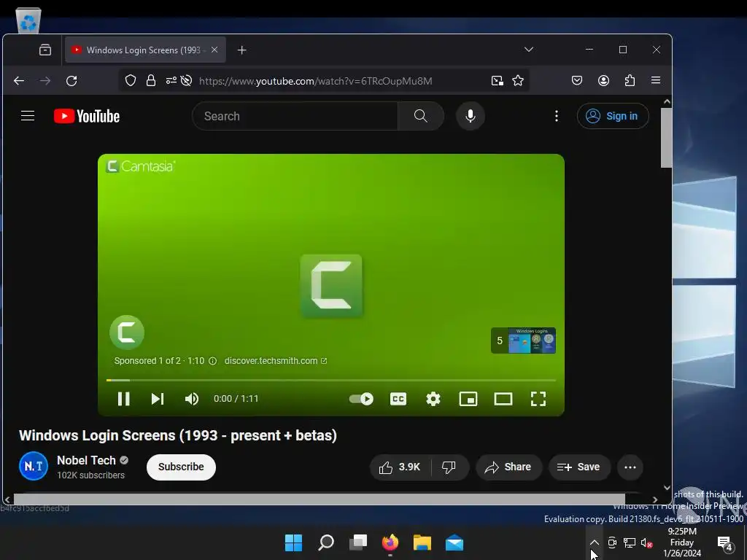Viewport: 747px width, 560px height.
Task: Mute the video player volume
Action: coord(192,399)
